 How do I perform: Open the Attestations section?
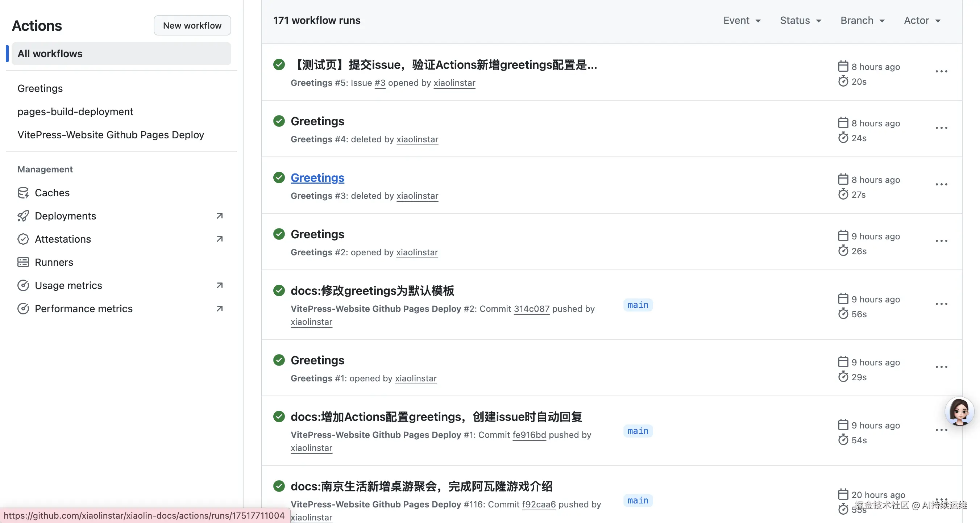(63, 239)
